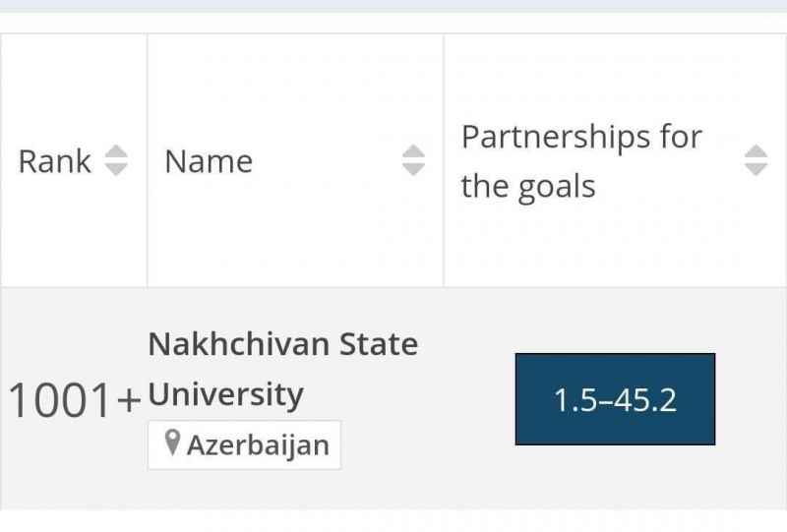
Task: Select the Partnerships for the goals header text
Action: [581, 161]
